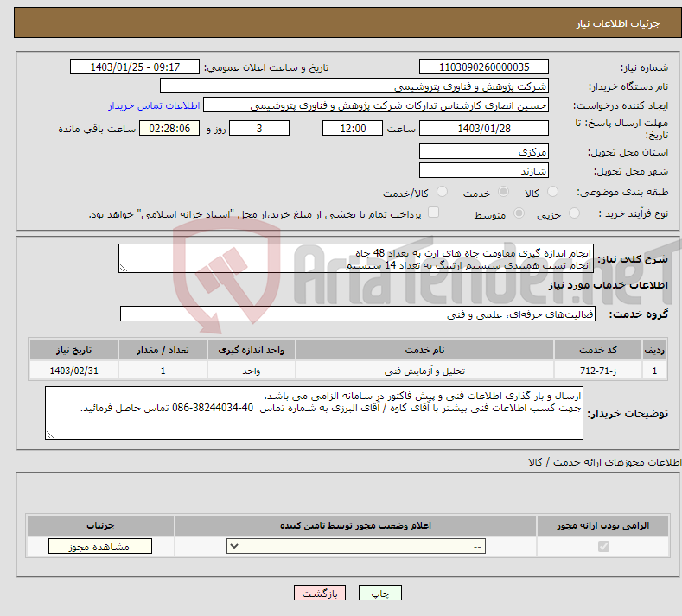Click the بازگشت back button
This screenshot has height=616, width=682.
(320, 593)
